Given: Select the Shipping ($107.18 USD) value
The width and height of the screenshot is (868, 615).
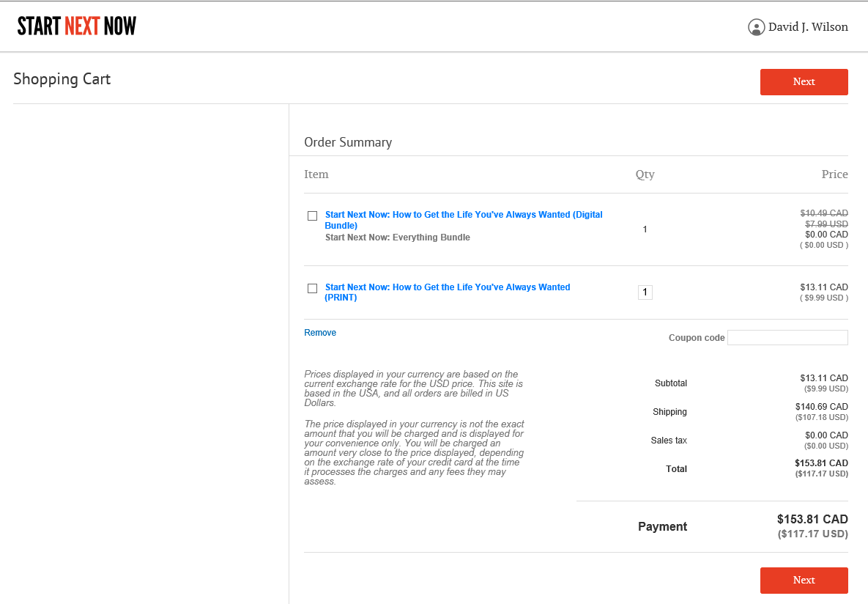Looking at the screenshot, I should (x=822, y=417).
